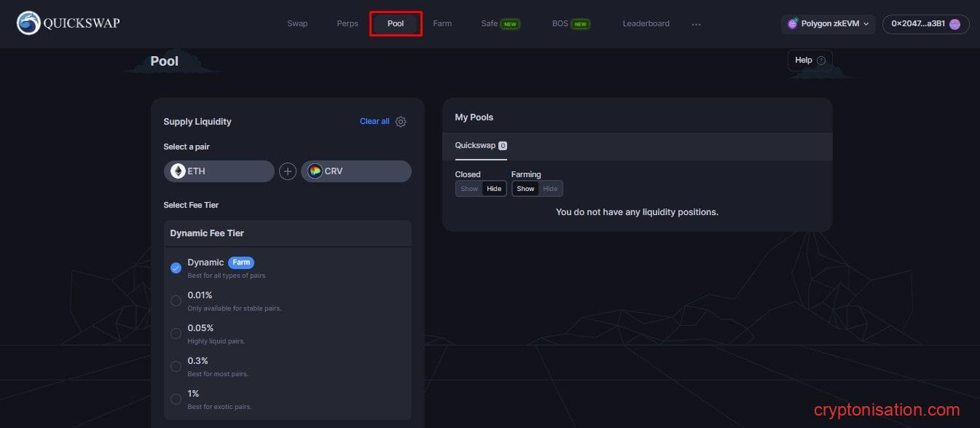Switch to Quickswap pools tab
The height and width of the screenshot is (428, 980).
click(x=480, y=145)
